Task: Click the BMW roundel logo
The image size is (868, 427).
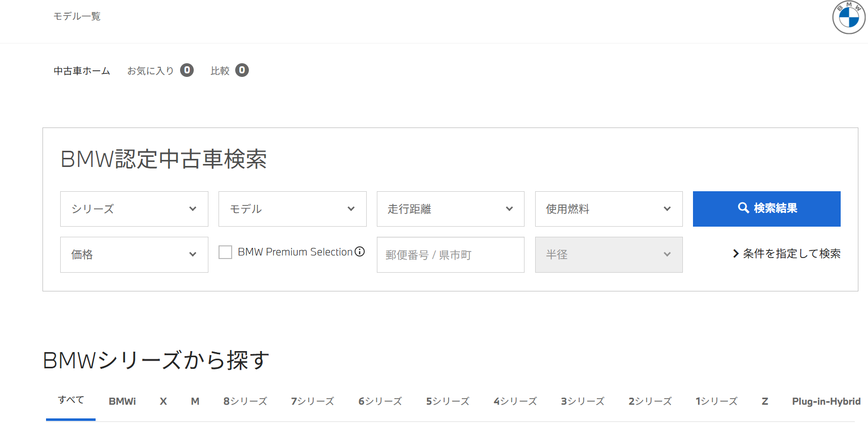Action: pos(849,17)
